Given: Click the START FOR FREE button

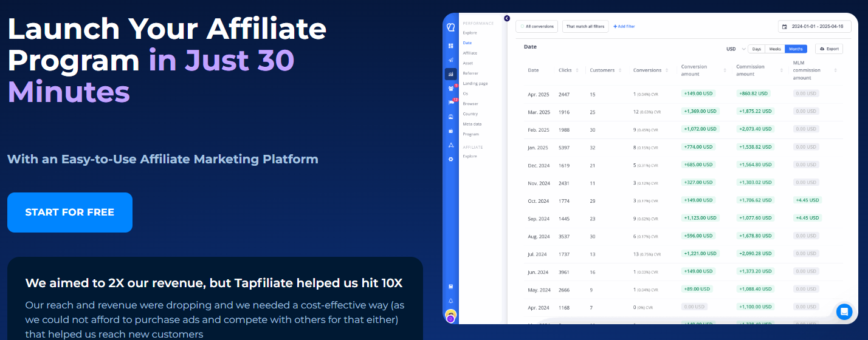Looking at the screenshot, I should 70,212.
